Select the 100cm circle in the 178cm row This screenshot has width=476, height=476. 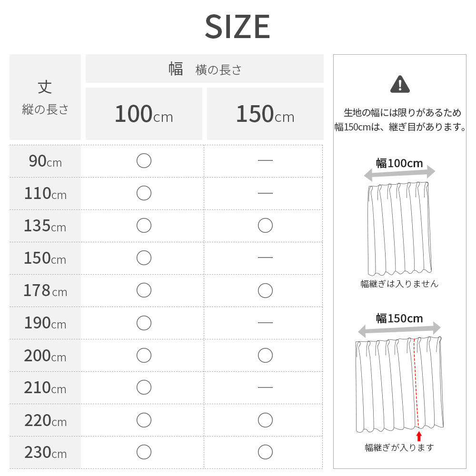144,290
